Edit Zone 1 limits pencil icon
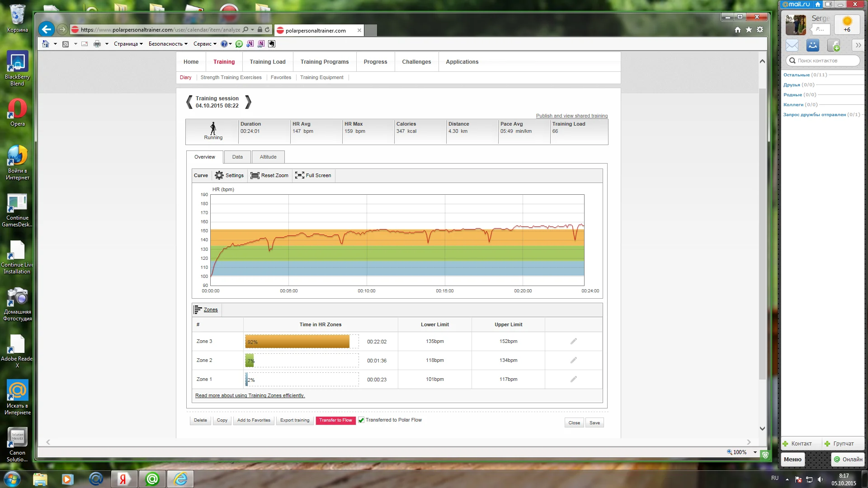This screenshot has width=868, height=488. click(x=573, y=380)
